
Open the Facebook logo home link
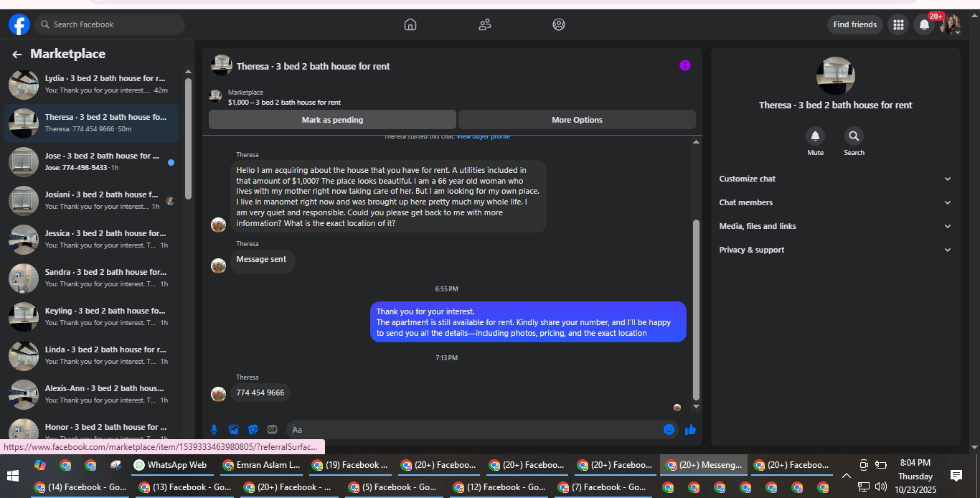(x=19, y=24)
